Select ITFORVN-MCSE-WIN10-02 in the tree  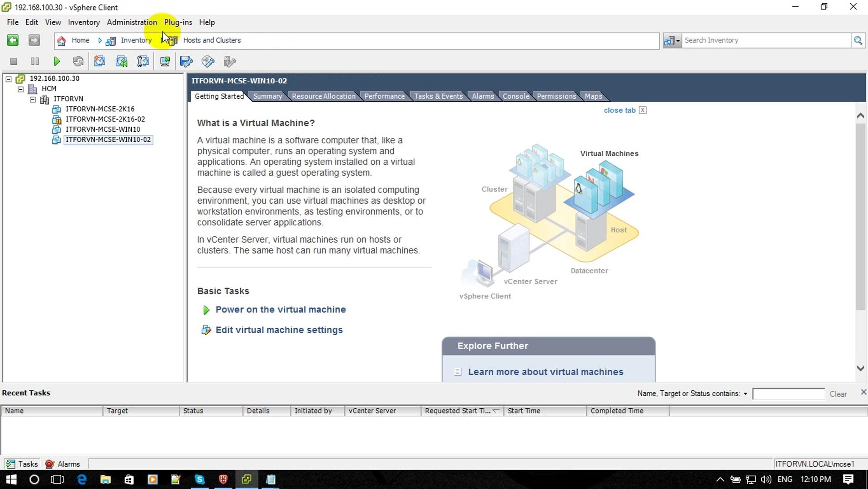(108, 140)
